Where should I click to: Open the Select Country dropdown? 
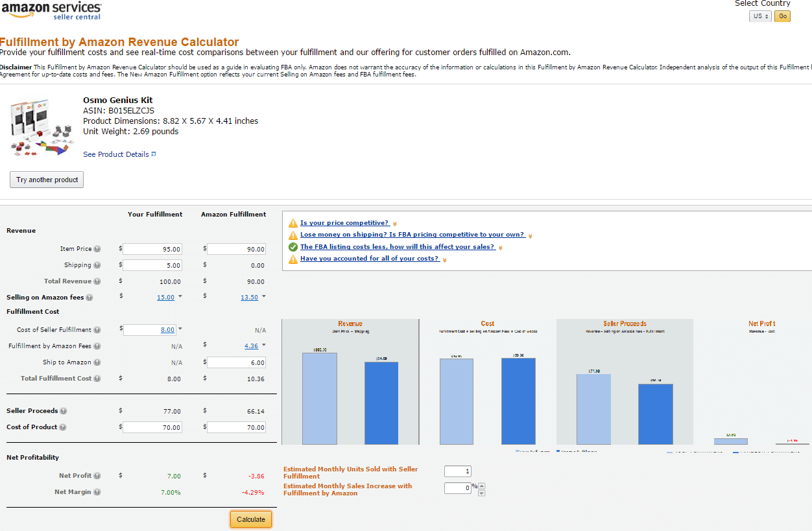[x=759, y=16]
